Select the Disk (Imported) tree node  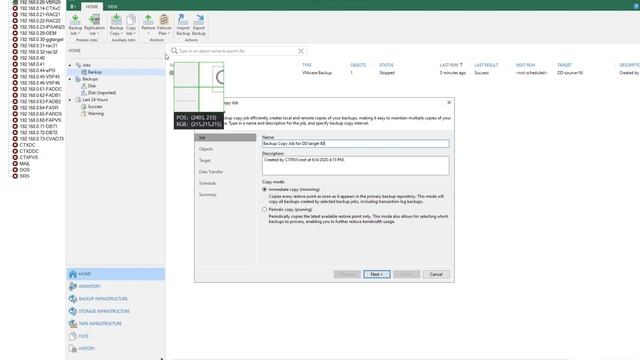click(102, 93)
